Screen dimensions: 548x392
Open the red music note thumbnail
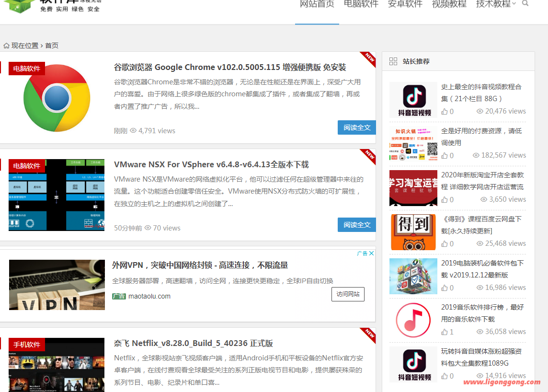tap(413, 320)
